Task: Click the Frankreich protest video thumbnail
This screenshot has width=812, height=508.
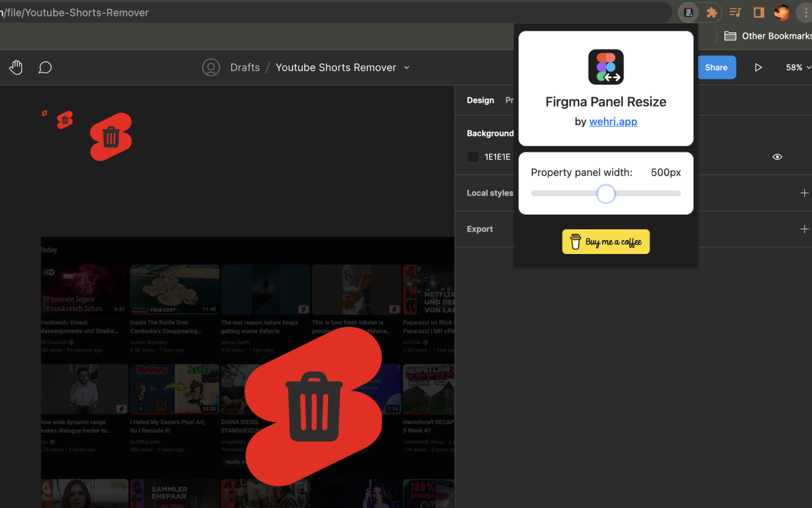Action: pyautogui.click(x=84, y=290)
